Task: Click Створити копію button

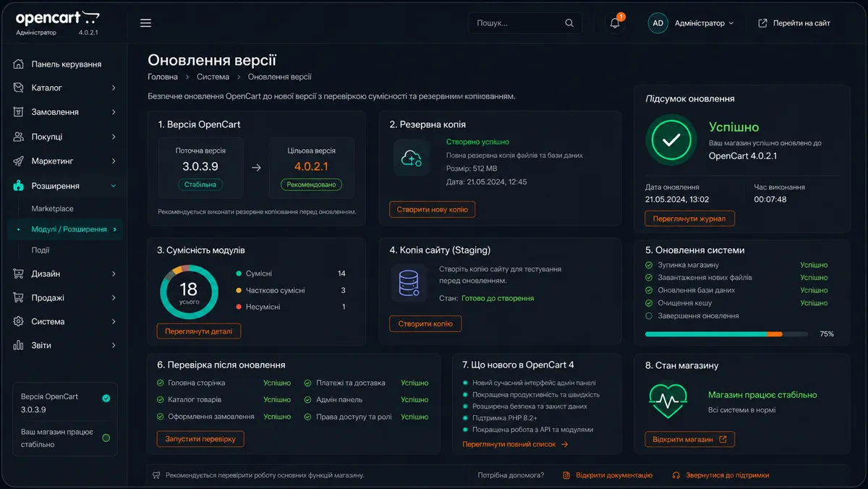Action: click(x=425, y=323)
